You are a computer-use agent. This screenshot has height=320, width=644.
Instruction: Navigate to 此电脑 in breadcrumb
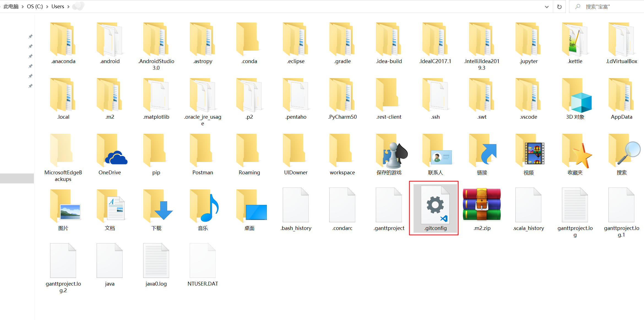point(11,7)
